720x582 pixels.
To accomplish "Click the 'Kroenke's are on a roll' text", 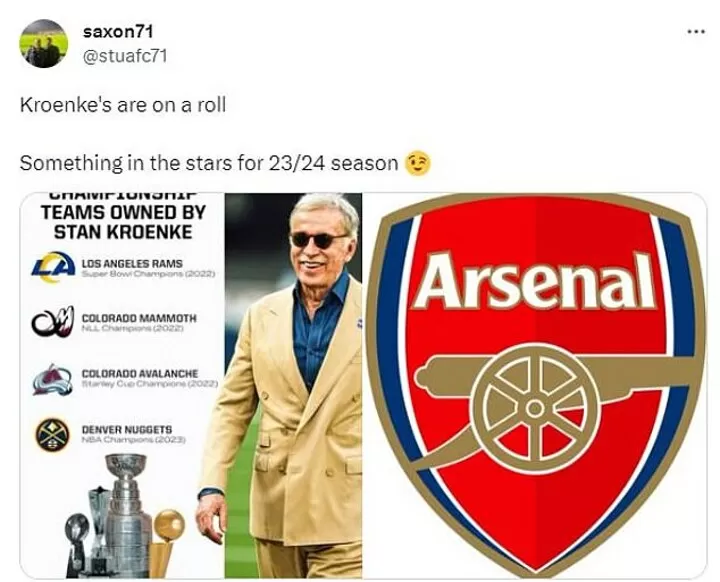I will tap(123, 105).
